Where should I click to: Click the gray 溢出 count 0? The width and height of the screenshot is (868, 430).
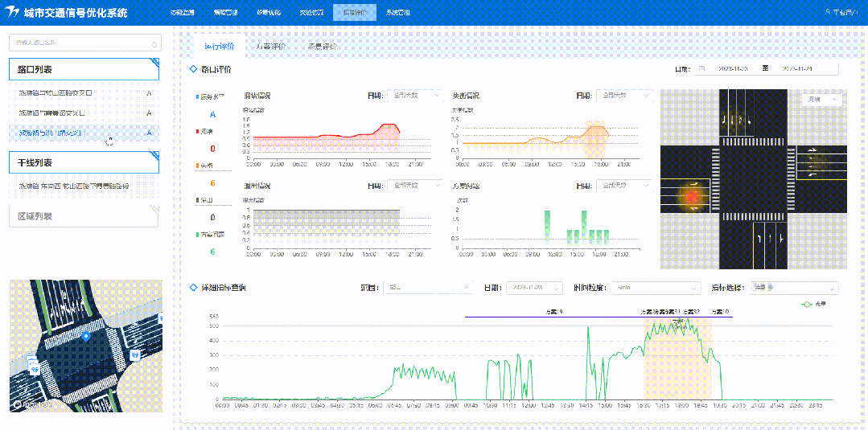212,218
